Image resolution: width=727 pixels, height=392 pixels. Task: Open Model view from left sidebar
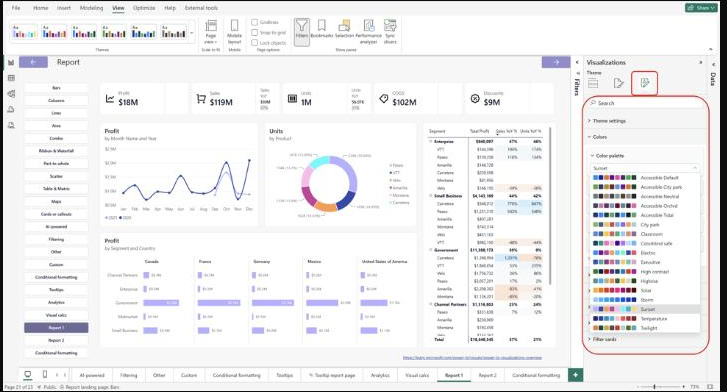(x=11, y=94)
